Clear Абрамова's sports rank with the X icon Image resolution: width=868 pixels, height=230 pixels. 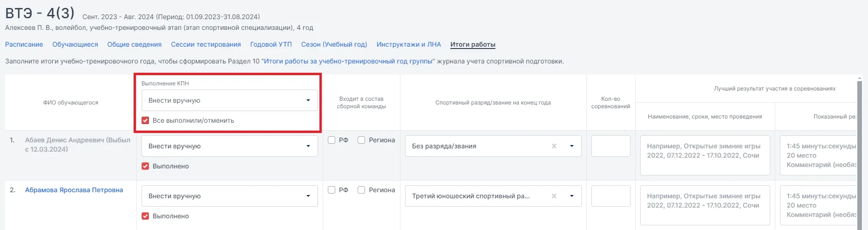[554, 196]
